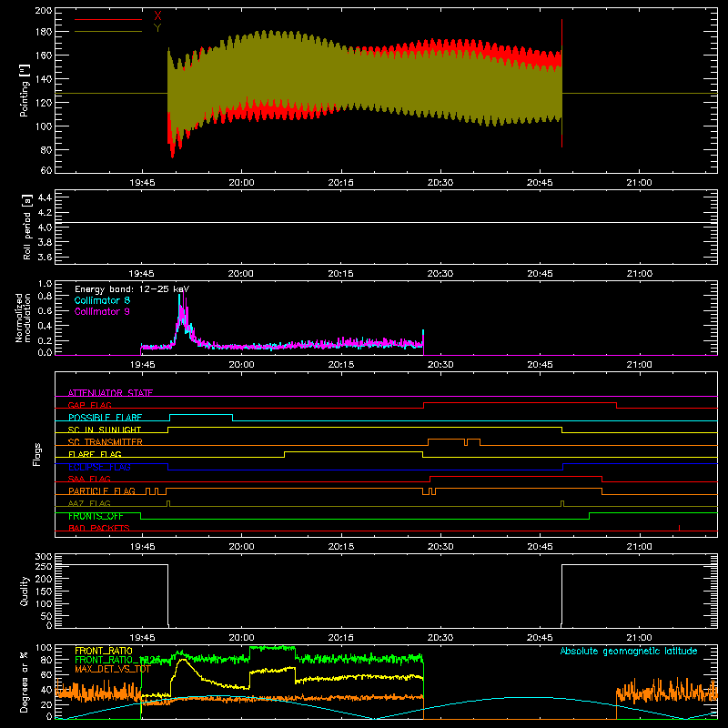
Task: Click the 1.0 tick on the modulation axis
Action: (x=45, y=283)
